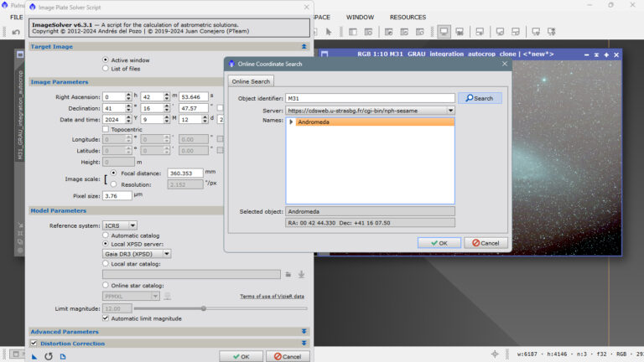Open the PPMXL online catalog dropdown

pos(131,296)
